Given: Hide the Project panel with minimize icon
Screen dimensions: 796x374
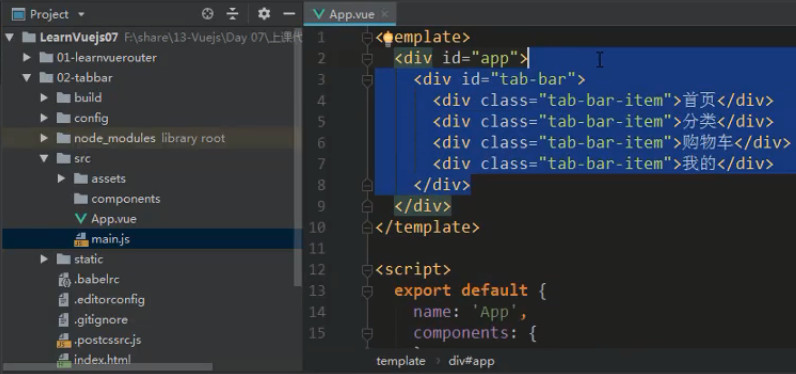Looking at the screenshot, I should (x=289, y=14).
